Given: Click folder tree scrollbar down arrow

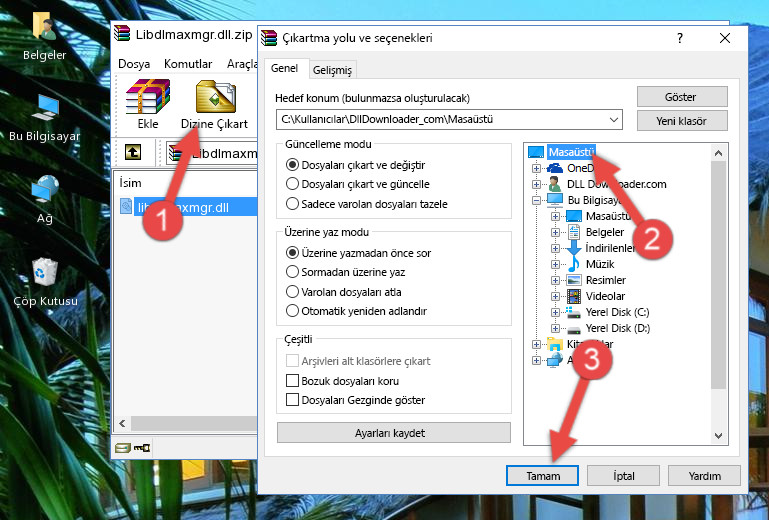Looking at the screenshot, I should click(718, 435).
